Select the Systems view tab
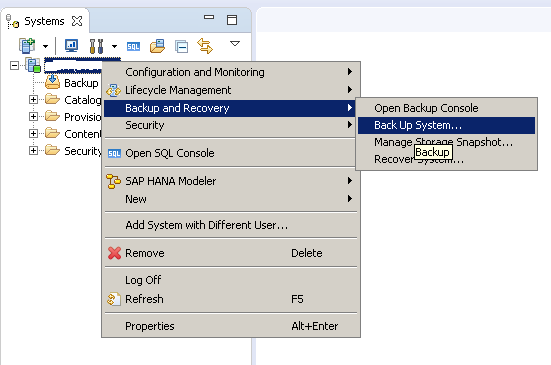Viewport: 551px width, 365px height. click(45, 21)
